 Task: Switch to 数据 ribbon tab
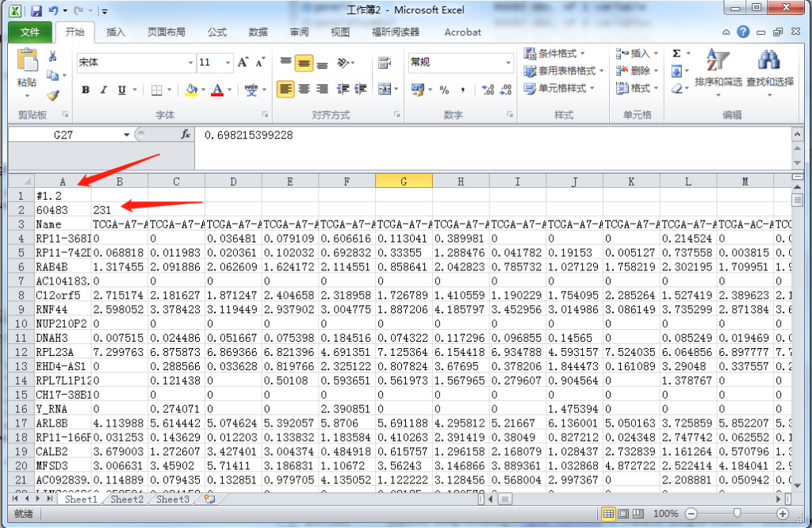[x=258, y=32]
